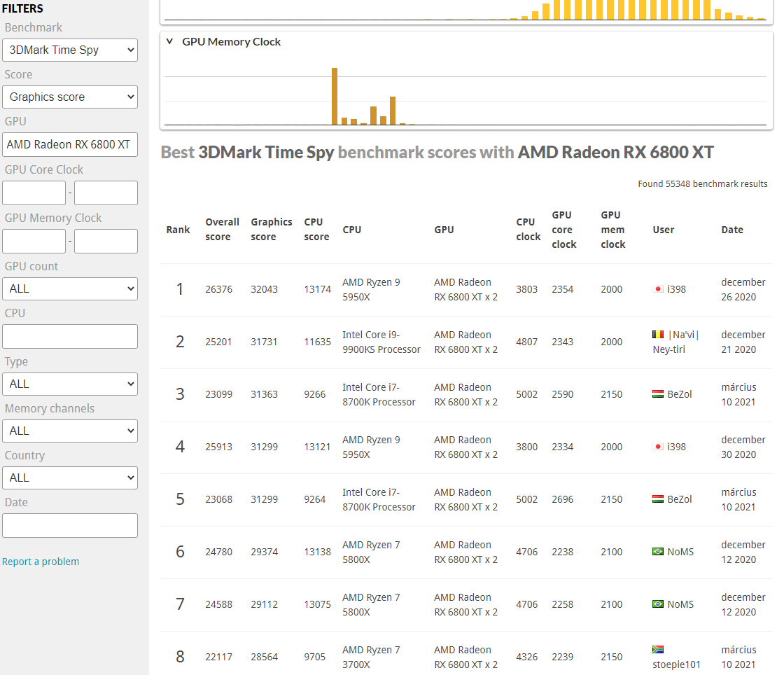Open user |Na'vi| Ney-tiri profile
This screenshot has height=675, width=784.
click(676, 342)
